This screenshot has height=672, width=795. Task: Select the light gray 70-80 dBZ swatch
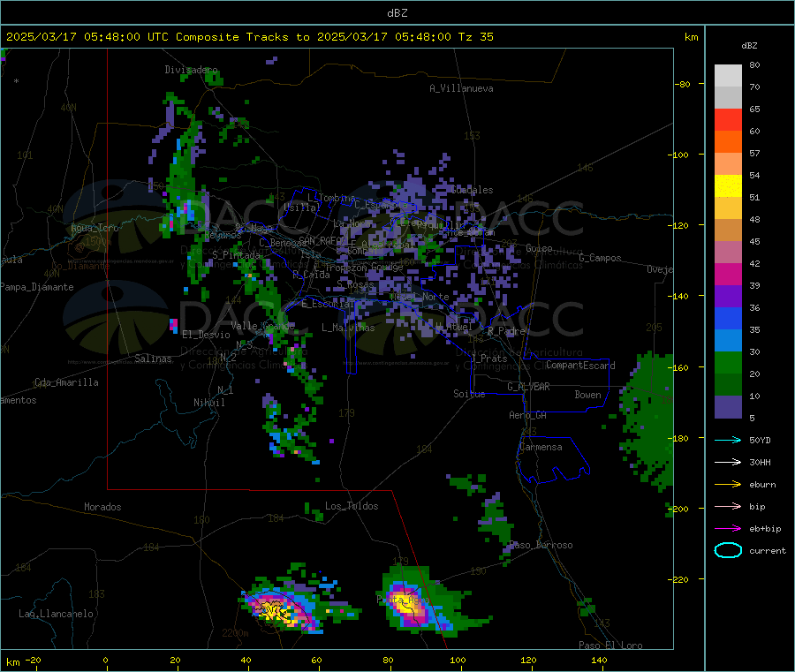(x=728, y=76)
